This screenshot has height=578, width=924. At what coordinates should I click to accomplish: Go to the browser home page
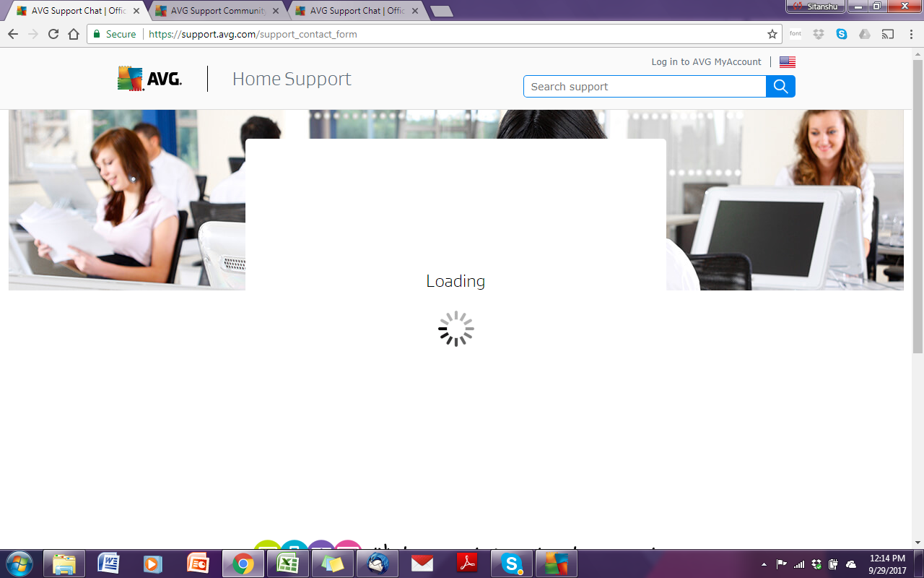click(x=74, y=34)
